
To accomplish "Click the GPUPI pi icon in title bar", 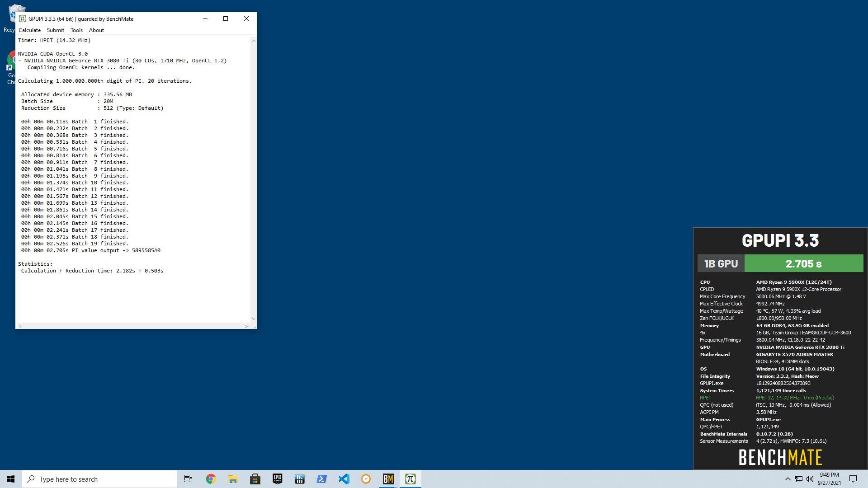I will pyautogui.click(x=22, y=19).
